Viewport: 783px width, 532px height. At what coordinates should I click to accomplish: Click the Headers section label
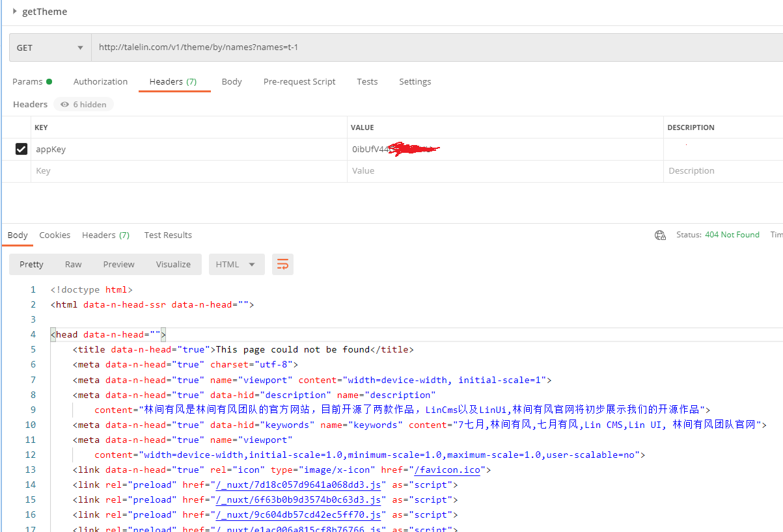point(30,104)
